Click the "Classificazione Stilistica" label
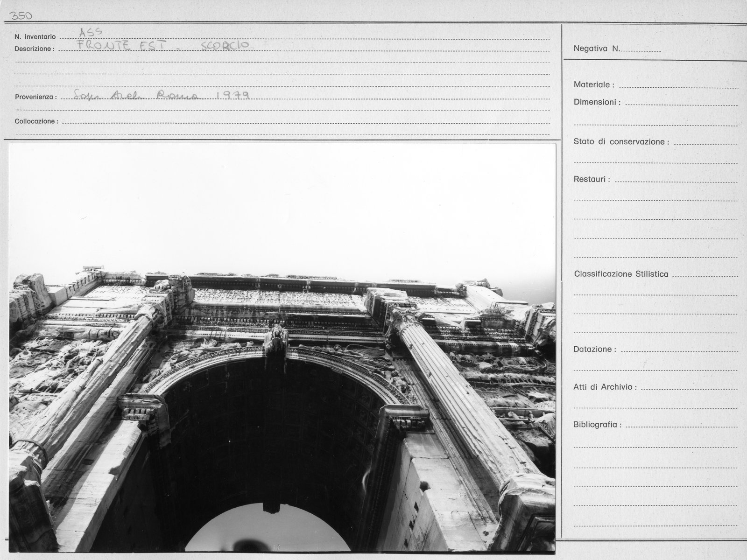This screenshot has width=747, height=560. point(621,274)
